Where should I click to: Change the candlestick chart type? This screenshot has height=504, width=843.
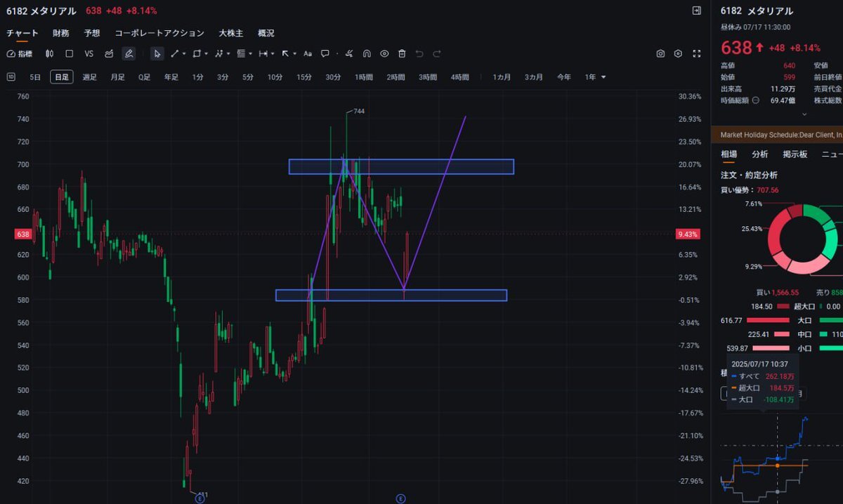point(50,53)
